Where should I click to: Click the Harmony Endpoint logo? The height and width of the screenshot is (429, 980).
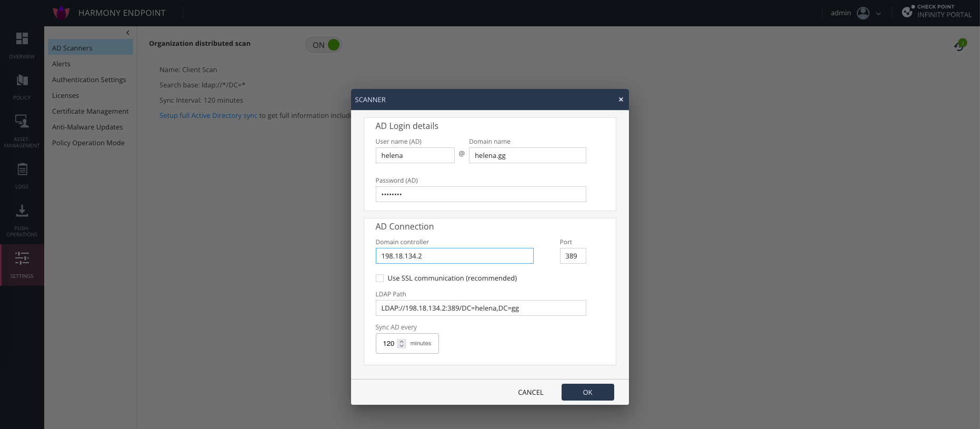point(62,13)
